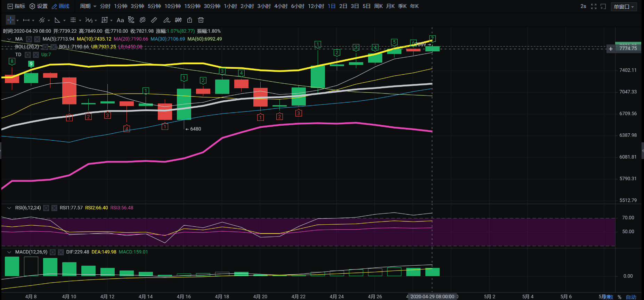Switch to 30分钟 interval

(212, 6)
